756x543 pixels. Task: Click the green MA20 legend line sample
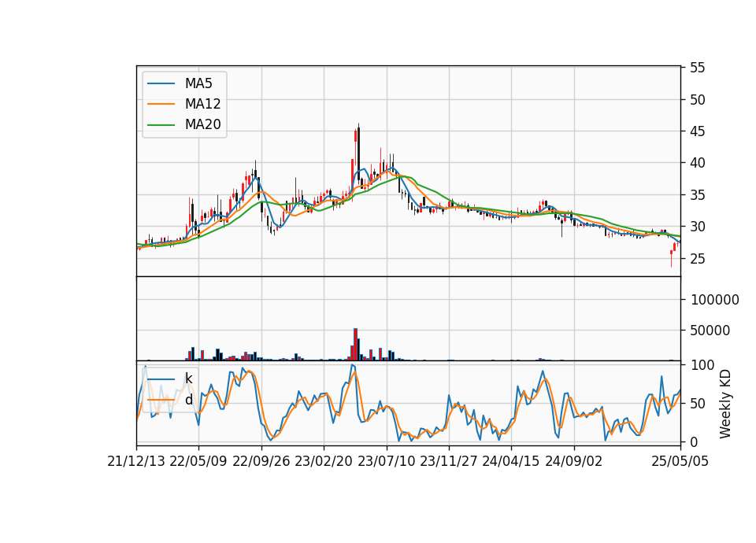161,125
